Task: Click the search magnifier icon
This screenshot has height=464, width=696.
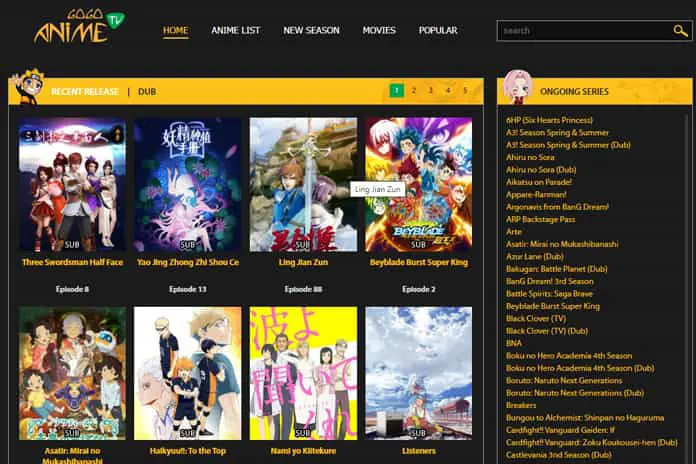Action: point(680,31)
